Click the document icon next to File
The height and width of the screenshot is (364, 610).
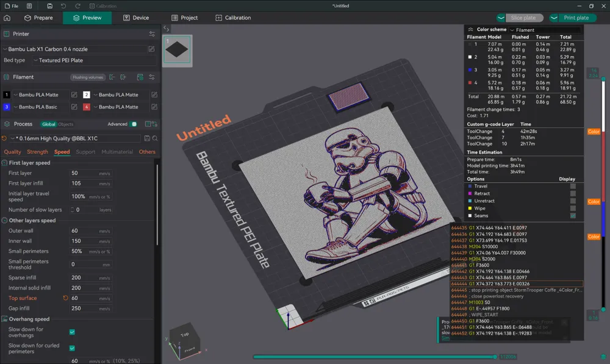pyautogui.click(x=29, y=6)
